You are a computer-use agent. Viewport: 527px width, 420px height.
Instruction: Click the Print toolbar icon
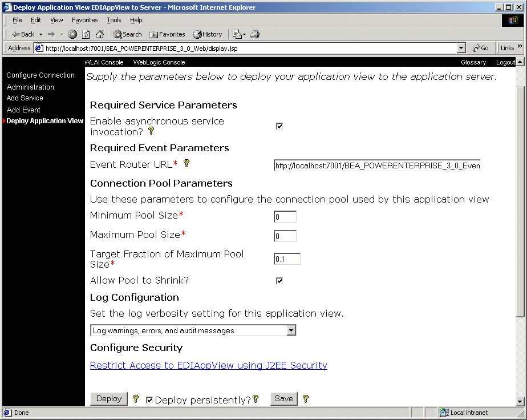(255, 34)
